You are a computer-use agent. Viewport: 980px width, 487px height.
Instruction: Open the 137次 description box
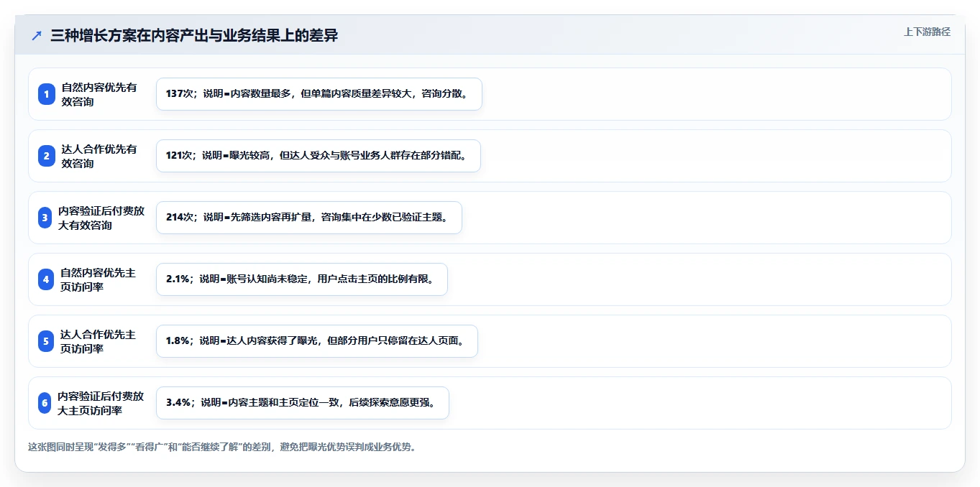[319, 94]
